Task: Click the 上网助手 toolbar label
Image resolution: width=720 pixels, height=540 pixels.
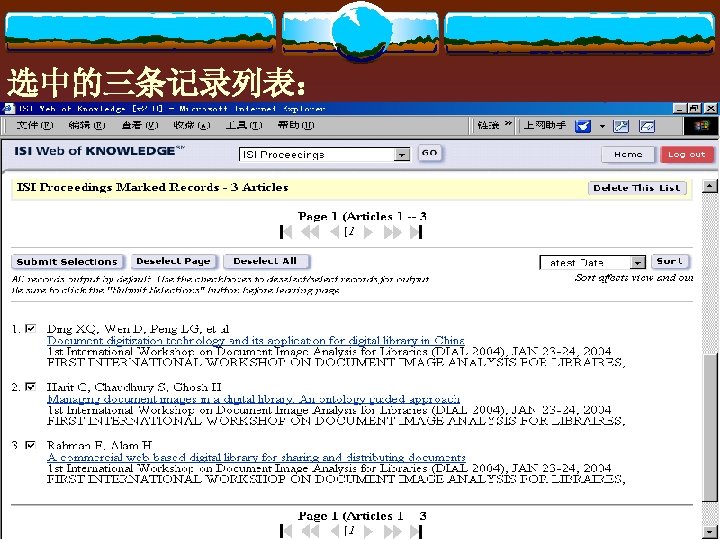Action: (x=545, y=125)
